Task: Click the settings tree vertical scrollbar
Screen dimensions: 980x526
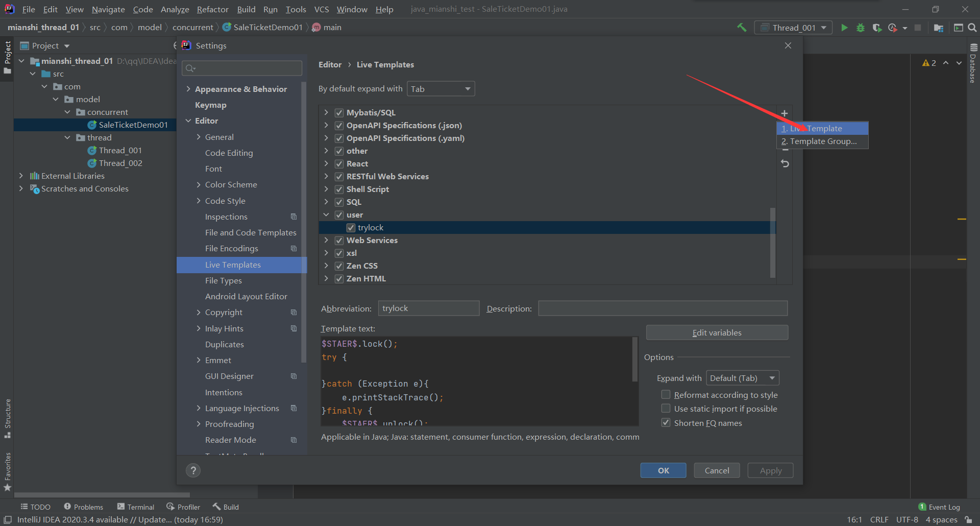Action: click(x=304, y=222)
